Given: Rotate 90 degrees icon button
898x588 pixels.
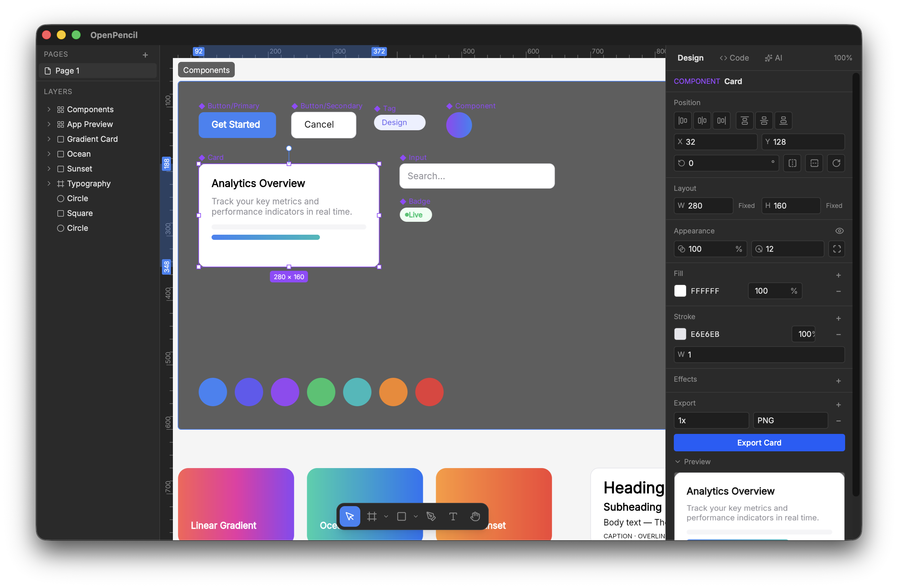Looking at the screenshot, I should pos(836,163).
